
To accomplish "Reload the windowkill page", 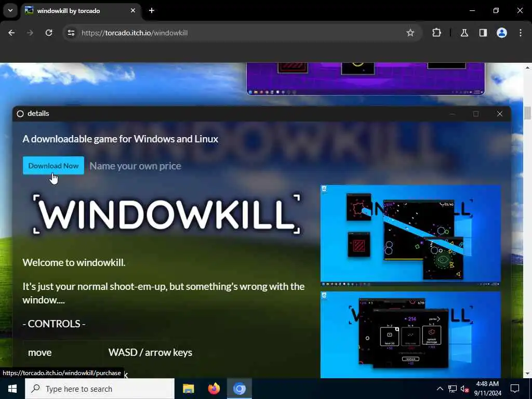I will tap(49, 33).
